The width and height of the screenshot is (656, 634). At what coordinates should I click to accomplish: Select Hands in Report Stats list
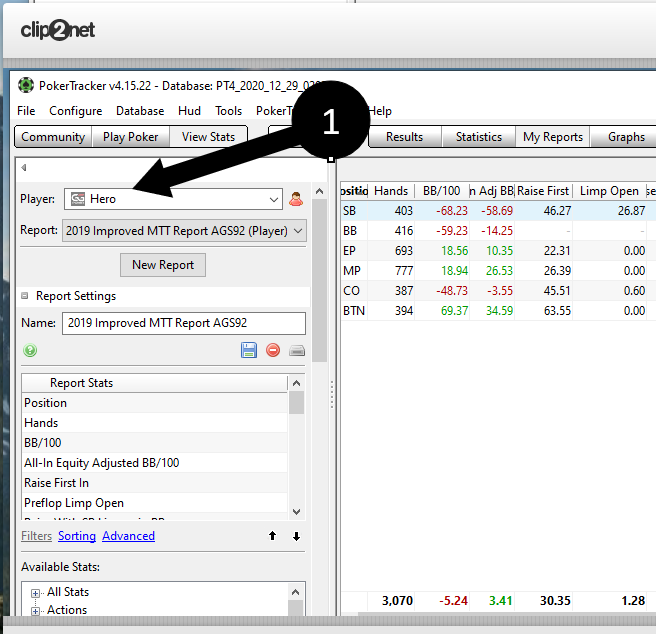(155, 423)
